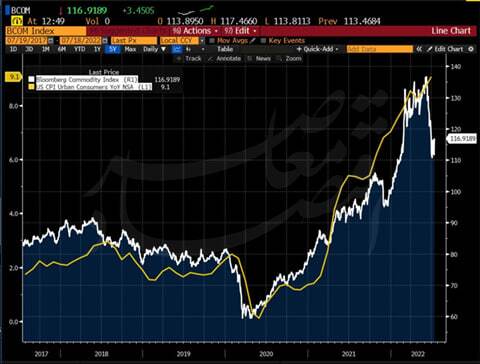480x364 pixels.
Task: Expand the Daily periodicity dropdown
Action: 155,49
